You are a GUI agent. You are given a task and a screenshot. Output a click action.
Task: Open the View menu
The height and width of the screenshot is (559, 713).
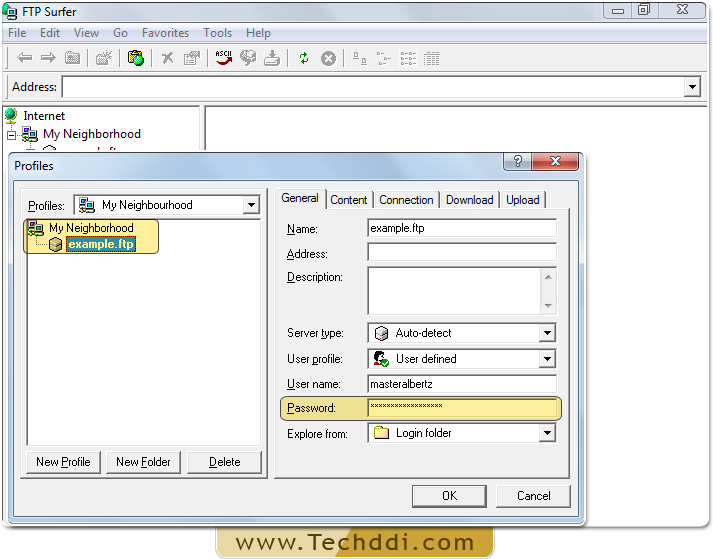click(86, 33)
